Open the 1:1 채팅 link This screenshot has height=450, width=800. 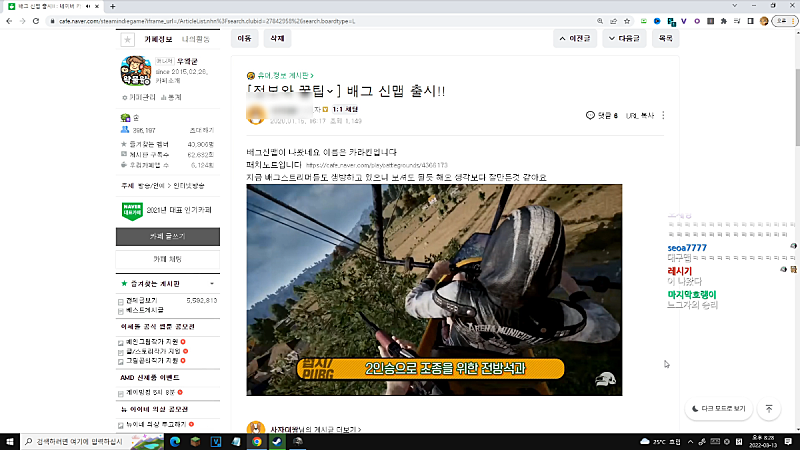345,109
